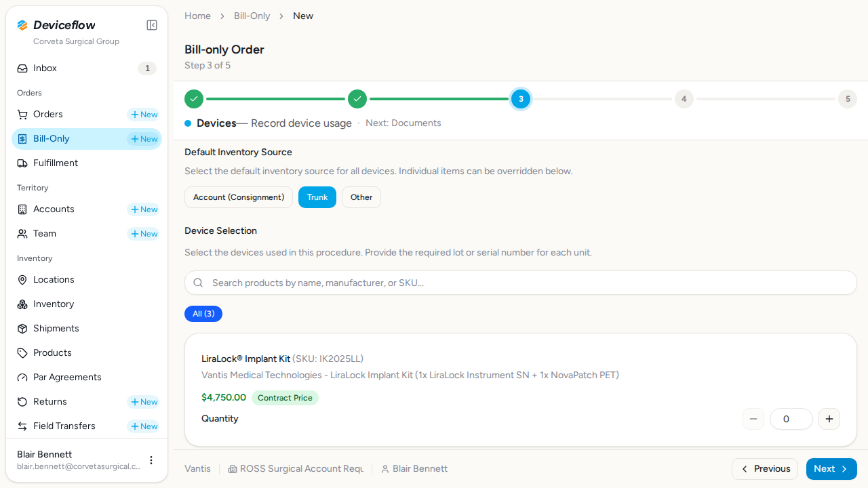This screenshot has height=488, width=868.
Task: Open the Fulfillment truck icon item
Action: pyautogui.click(x=87, y=163)
